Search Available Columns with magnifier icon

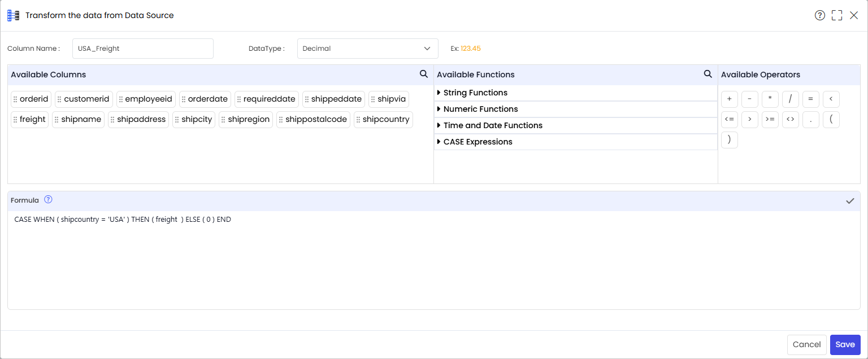[x=424, y=74]
